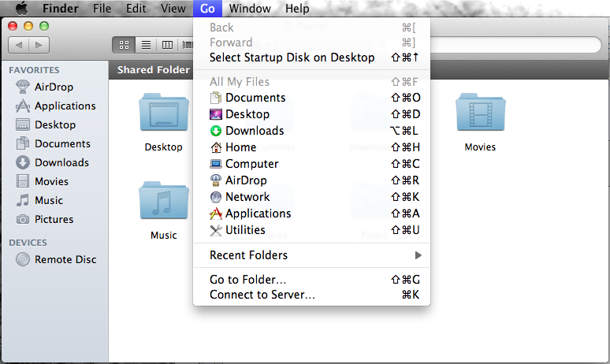Expand the Recent Folders submenu
The height and width of the screenshot is (364, 610).
[x=311, y=255]
